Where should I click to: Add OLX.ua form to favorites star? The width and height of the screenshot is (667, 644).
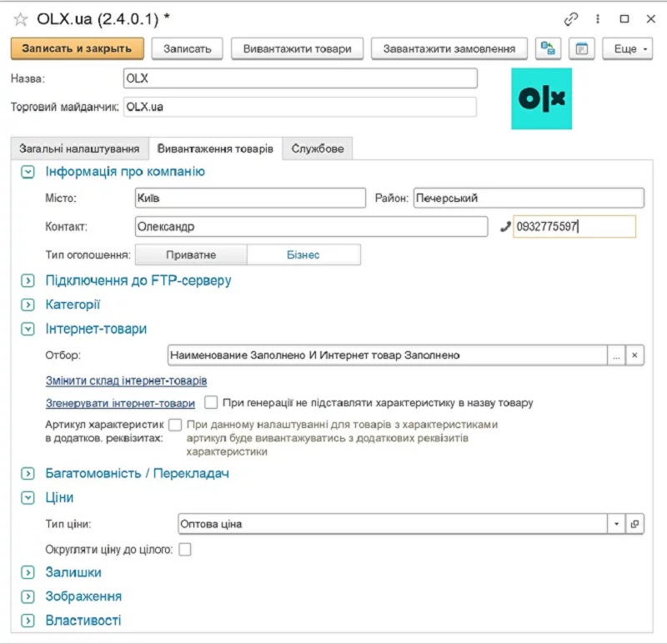(x=20, y=19)
